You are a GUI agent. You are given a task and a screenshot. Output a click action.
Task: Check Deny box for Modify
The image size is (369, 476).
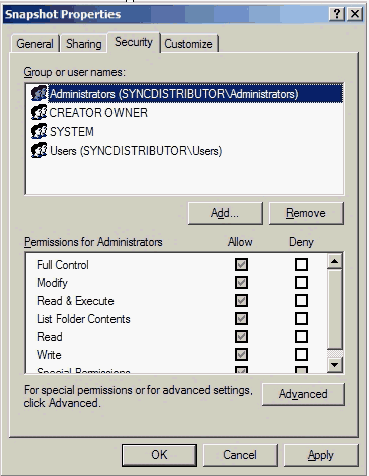[301, 283]
